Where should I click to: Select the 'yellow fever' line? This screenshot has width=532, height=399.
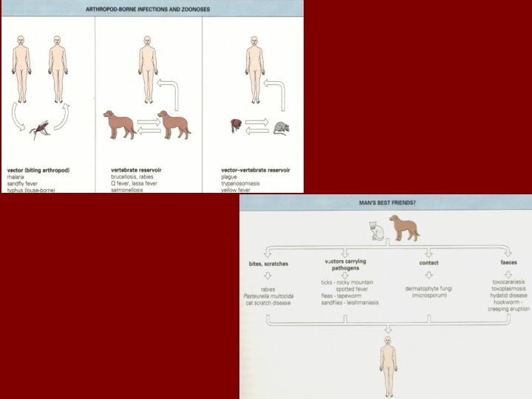point(236,190)
